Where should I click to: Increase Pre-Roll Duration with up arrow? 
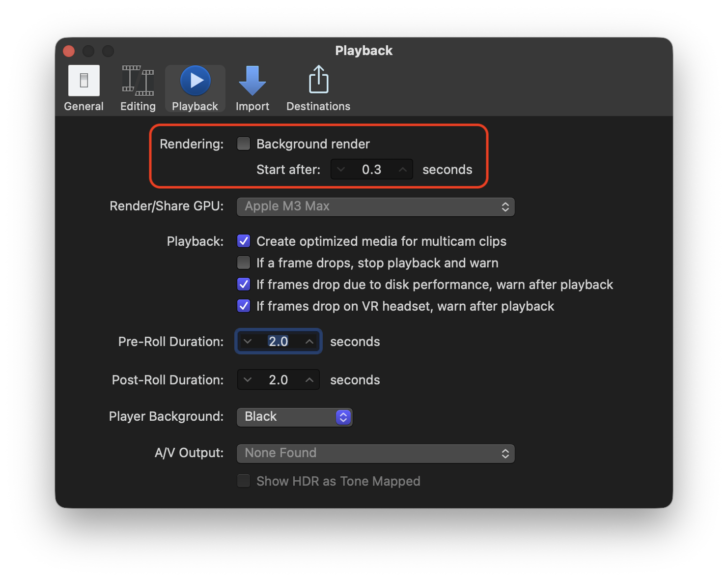309,342
